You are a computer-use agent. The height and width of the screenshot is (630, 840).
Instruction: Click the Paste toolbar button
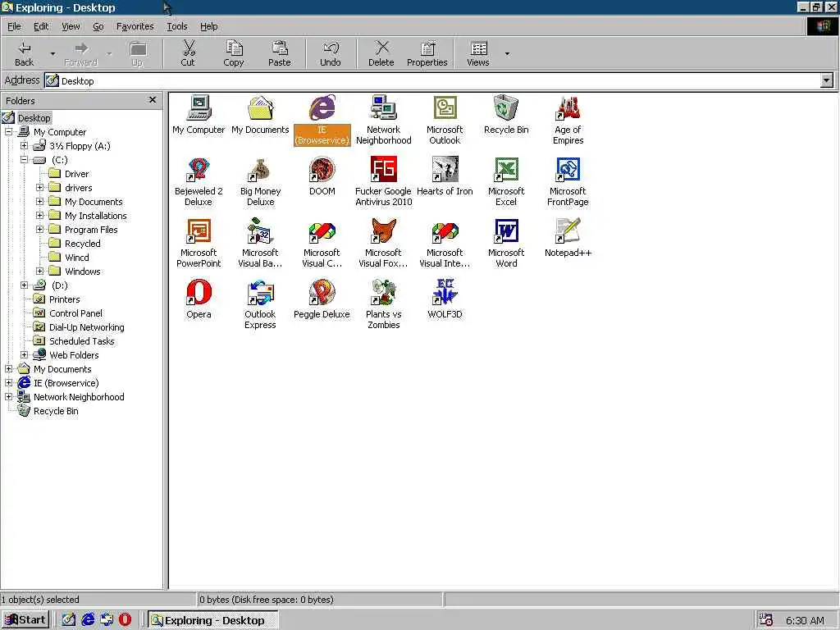(279, 53)
